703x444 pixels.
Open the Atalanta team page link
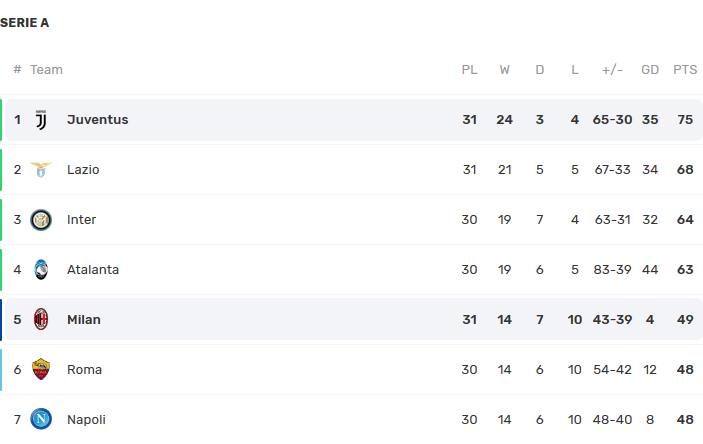pyautogui.click(x=93, y=270)
